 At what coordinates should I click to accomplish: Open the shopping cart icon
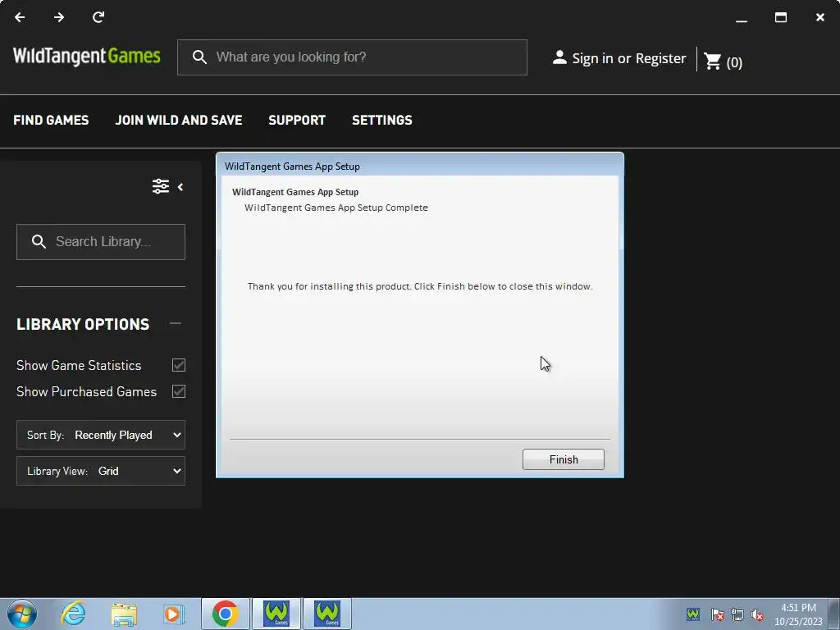click(713, 61)
